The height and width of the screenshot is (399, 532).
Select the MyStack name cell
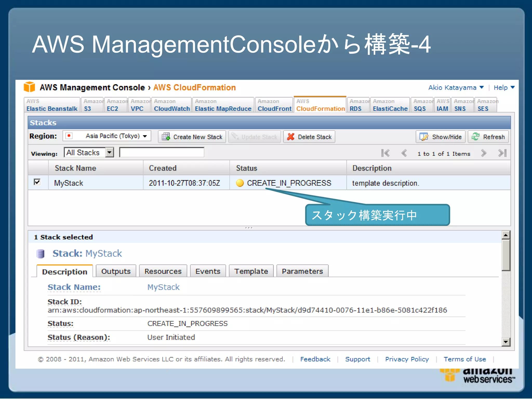tap(96, 183)
